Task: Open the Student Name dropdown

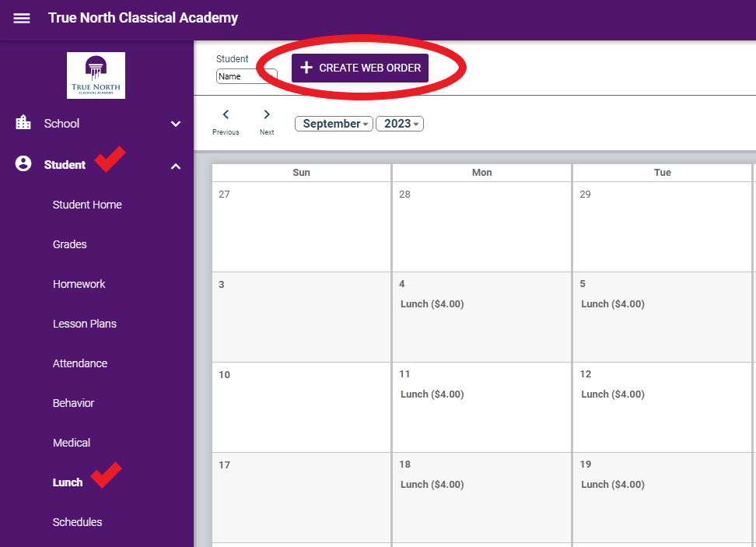Action: 247,76
